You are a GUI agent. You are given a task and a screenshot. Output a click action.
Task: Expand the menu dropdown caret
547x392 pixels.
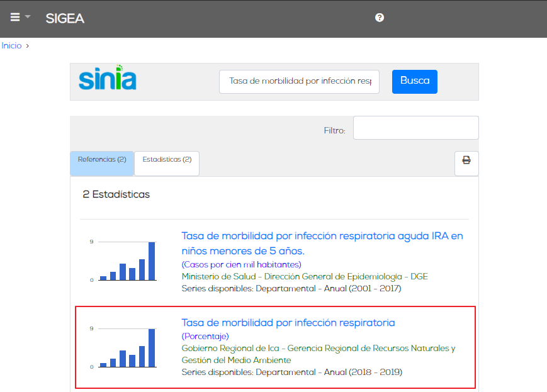point(28,17)
